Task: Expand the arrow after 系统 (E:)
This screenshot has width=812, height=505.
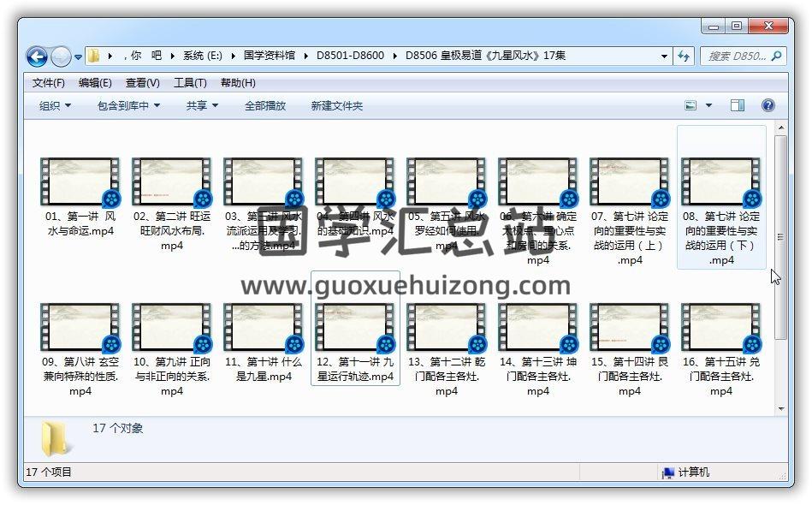Action: tap(233, 56)
